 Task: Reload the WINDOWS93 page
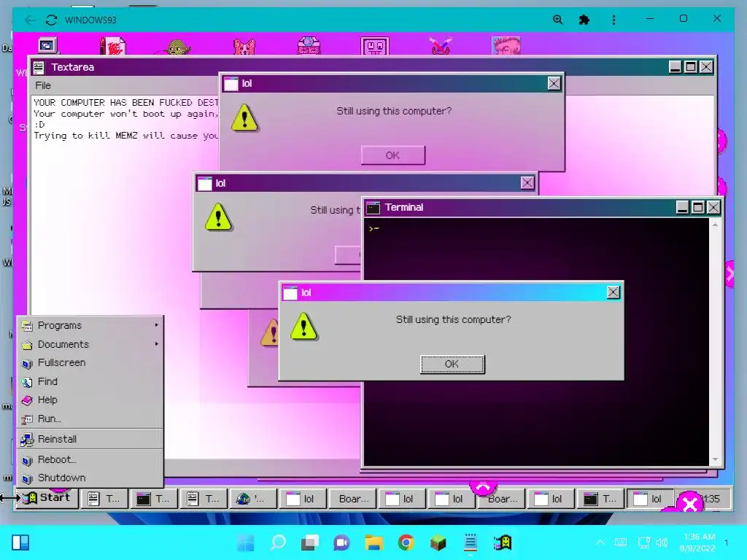pos(51,20)
